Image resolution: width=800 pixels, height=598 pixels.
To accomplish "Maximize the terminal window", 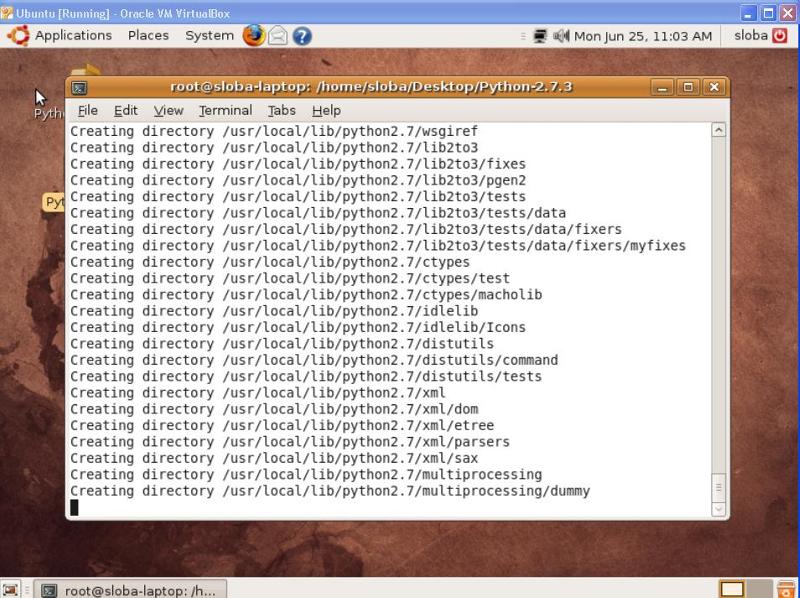I will [688, 87].
